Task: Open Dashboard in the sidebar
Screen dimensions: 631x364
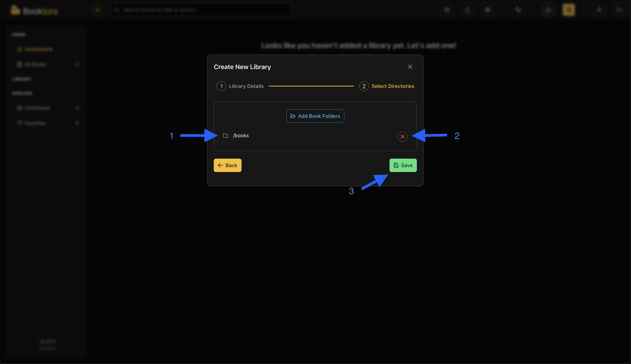Action: pos(38,49)
